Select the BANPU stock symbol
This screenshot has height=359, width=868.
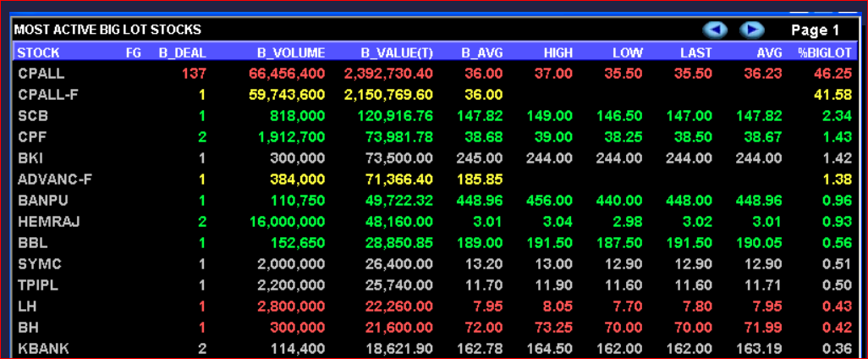(x=42, y=201)
